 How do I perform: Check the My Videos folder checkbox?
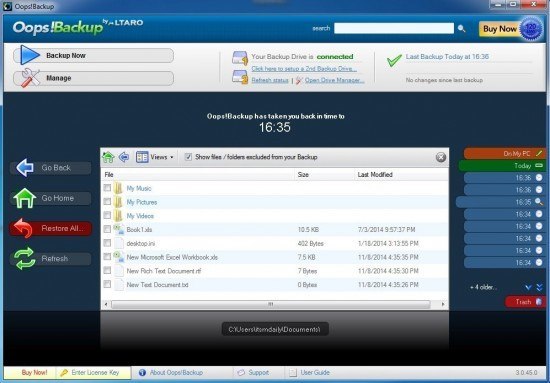click(x=107, y=215)
